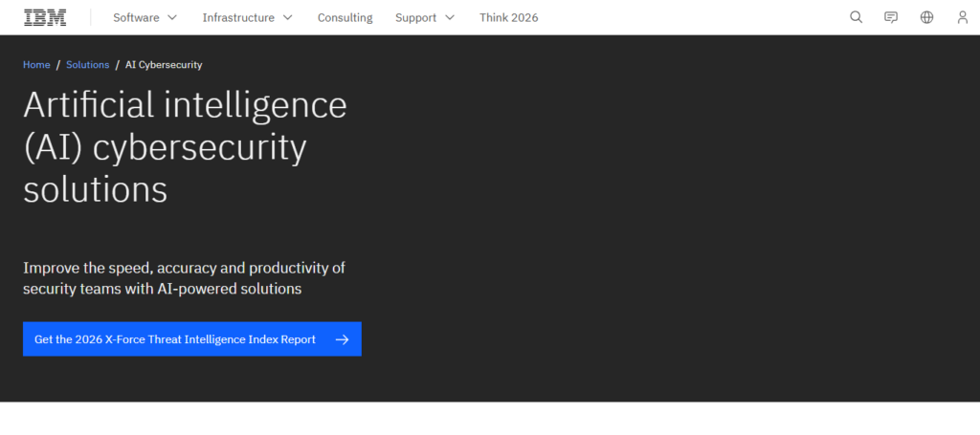Select the AI Cybersecurity breadcrumb text
The image size is (980, 435).
pos(164,65)
